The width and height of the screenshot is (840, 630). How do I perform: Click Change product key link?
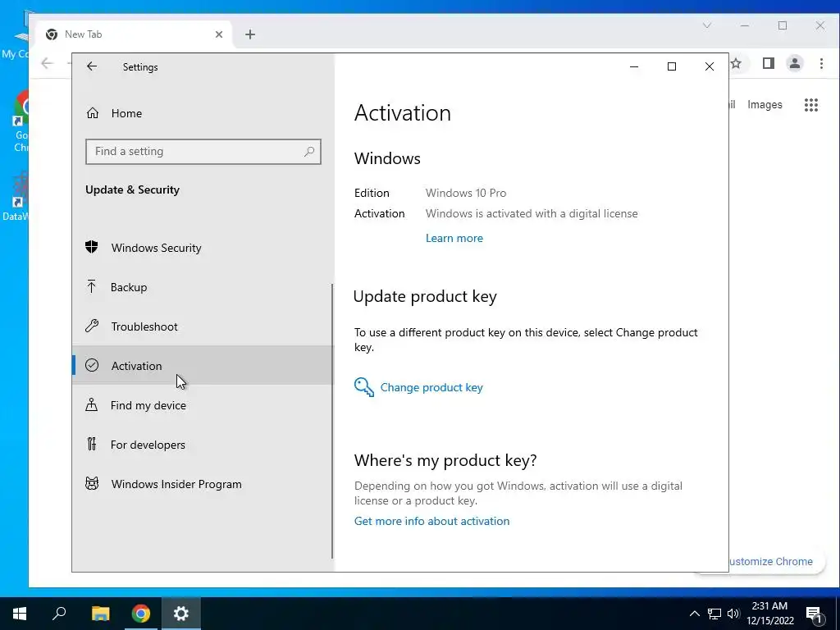pyautogui.click(x=431, y=387)
